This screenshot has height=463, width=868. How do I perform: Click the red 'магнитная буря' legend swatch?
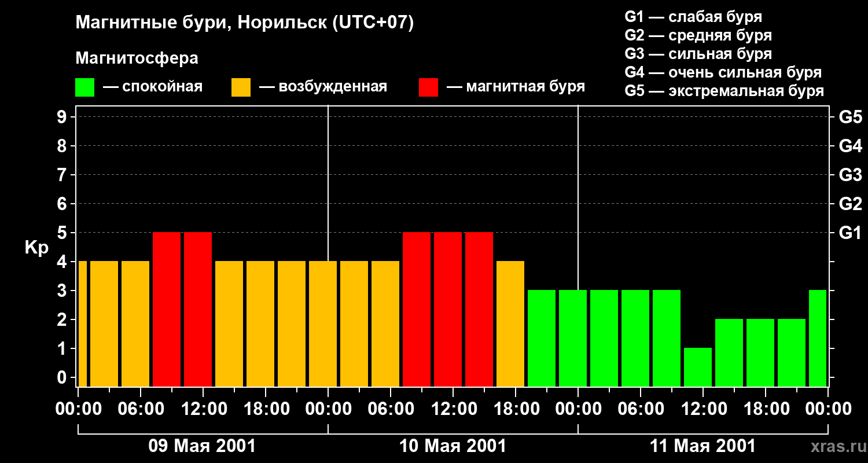pyautogui.click(x=428, y=87)
